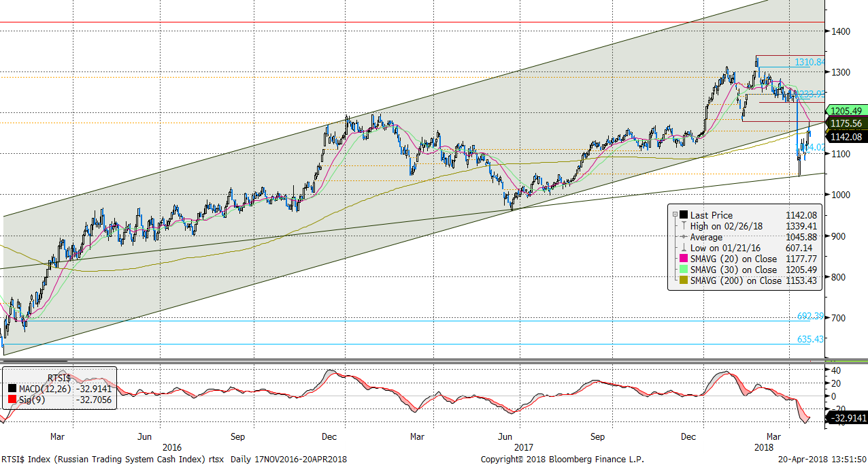This screenshot has width=868, height=465.
Task: Click the Low marker icon in legend
Action: (684, 248)
